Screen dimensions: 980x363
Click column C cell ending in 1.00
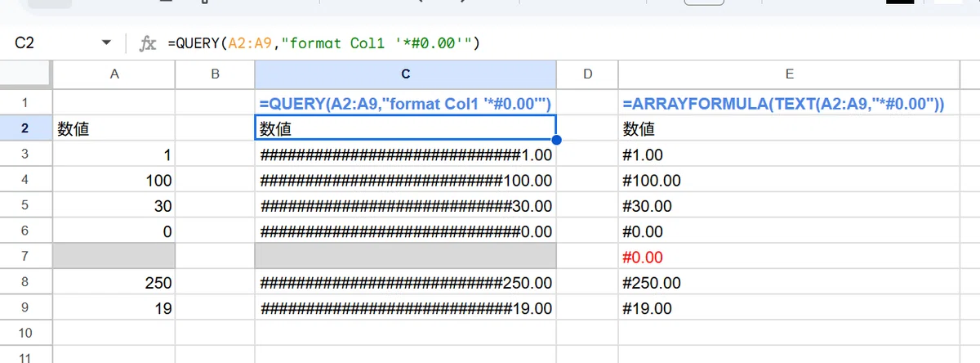(406, 155)
